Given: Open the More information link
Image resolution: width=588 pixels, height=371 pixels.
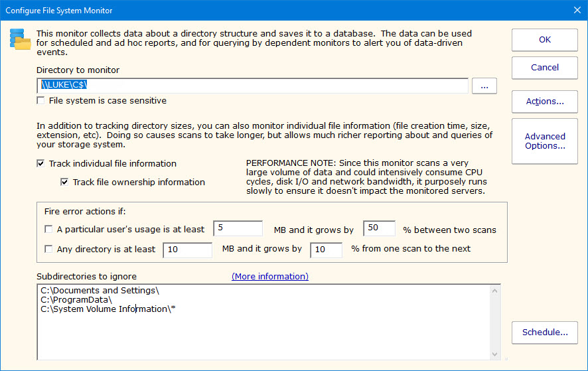Looking at the screenshot, I should click(269, 276).
